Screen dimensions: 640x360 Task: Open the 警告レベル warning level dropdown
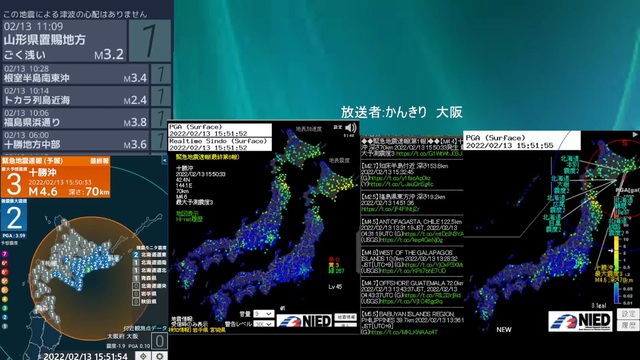click(263, 324)
